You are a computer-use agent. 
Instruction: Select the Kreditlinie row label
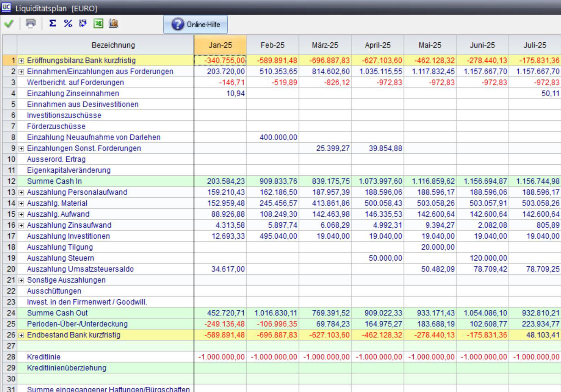pos(44,357)
